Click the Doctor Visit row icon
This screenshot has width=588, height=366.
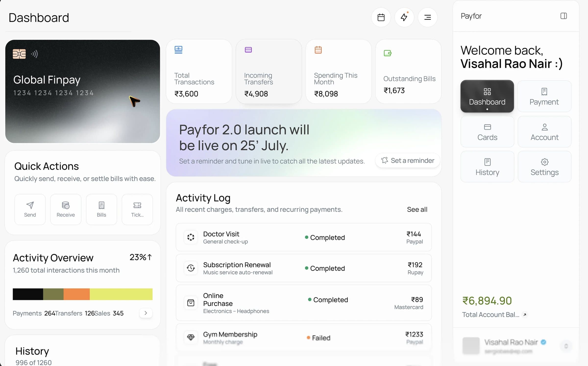coord(191,237)
